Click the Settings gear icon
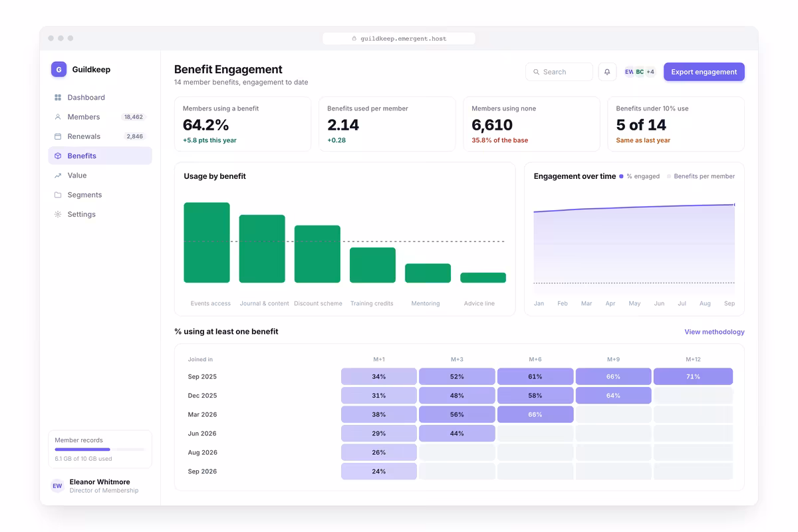798x532 pixels. click(x=58, y=215)
